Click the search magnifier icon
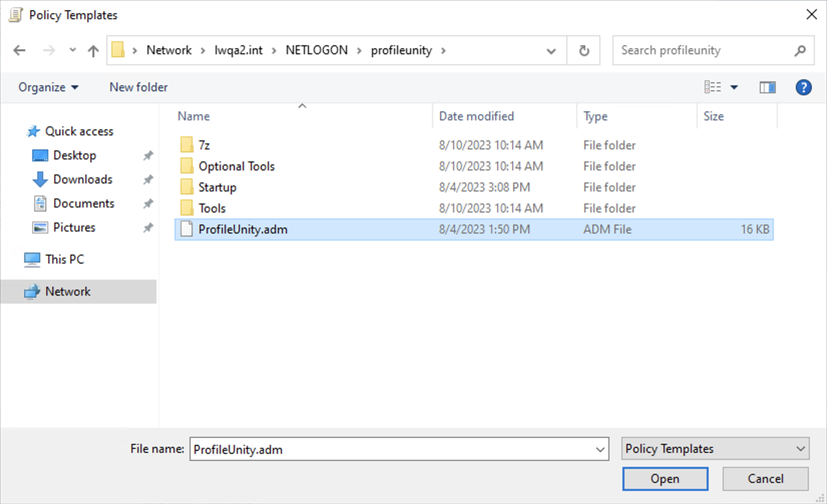Screen dimensions: 827x504 click(x=800, y=50)
